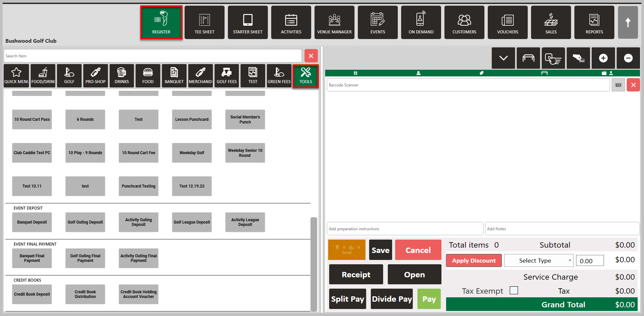The image size is (644, 316).
Task: Open On Demand module
Action: [x=421, y=22]
